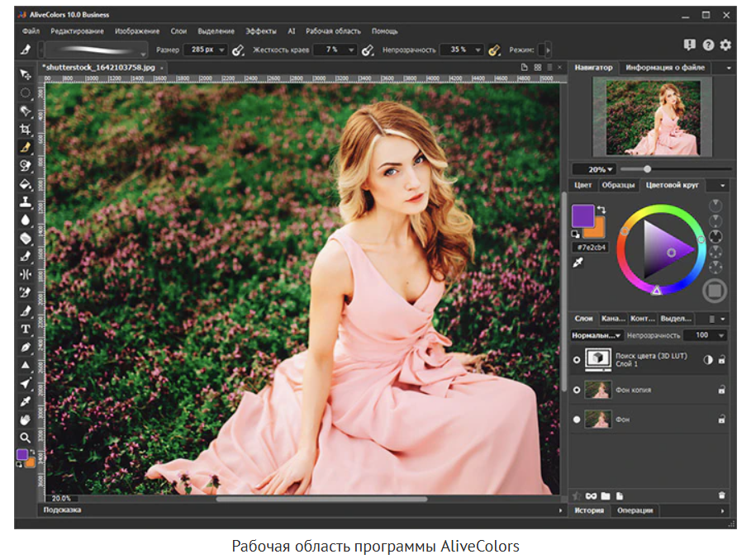Toggle visibility of 'Фон копия' layer
The width and height of the screenshot is (756, 559).
click(x=577, y=390)
